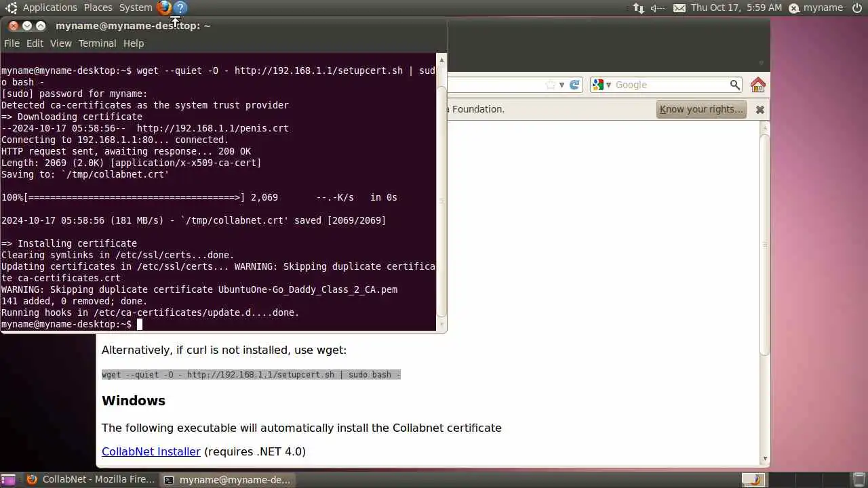Open the sound volume indicator

[658, 7]
